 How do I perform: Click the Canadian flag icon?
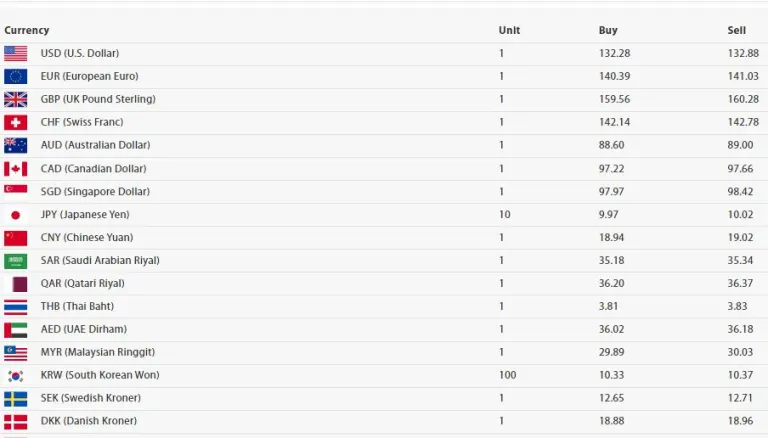pos(16,168)
